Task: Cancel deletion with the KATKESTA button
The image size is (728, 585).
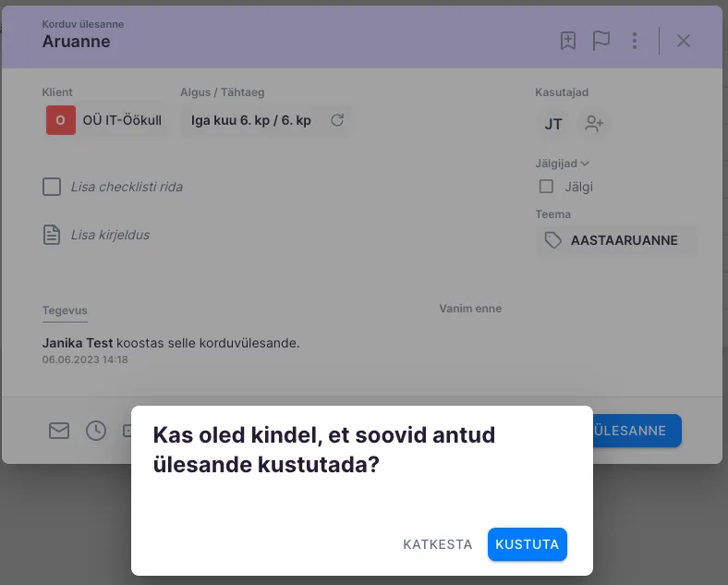Action: (x=438, y=544)
